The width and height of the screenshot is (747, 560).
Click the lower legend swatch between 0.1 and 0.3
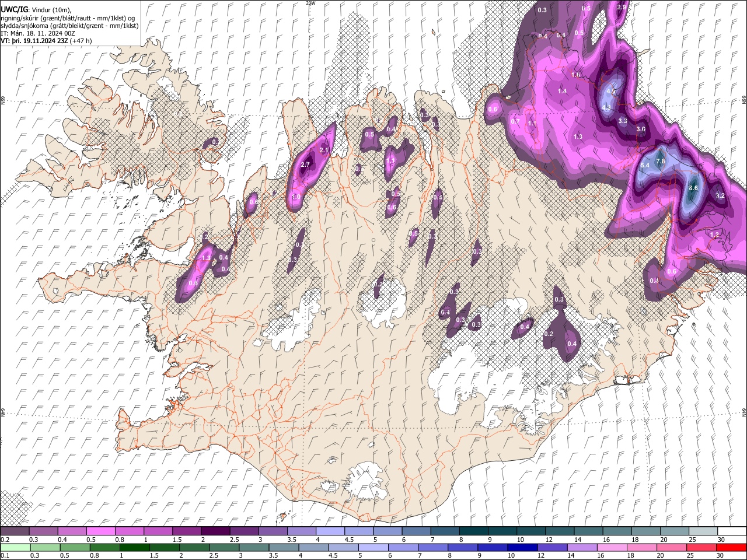(x=15, y=547)
